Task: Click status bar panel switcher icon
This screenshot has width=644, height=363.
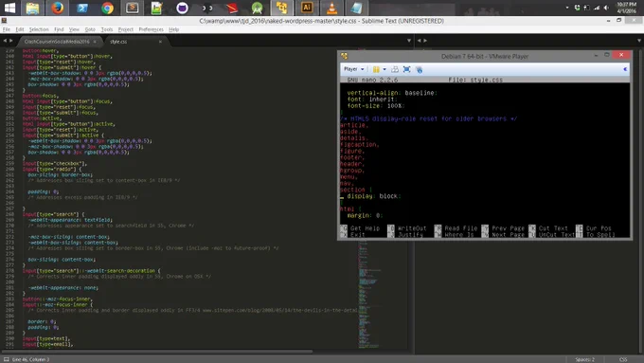Action: tap(7, 359)
